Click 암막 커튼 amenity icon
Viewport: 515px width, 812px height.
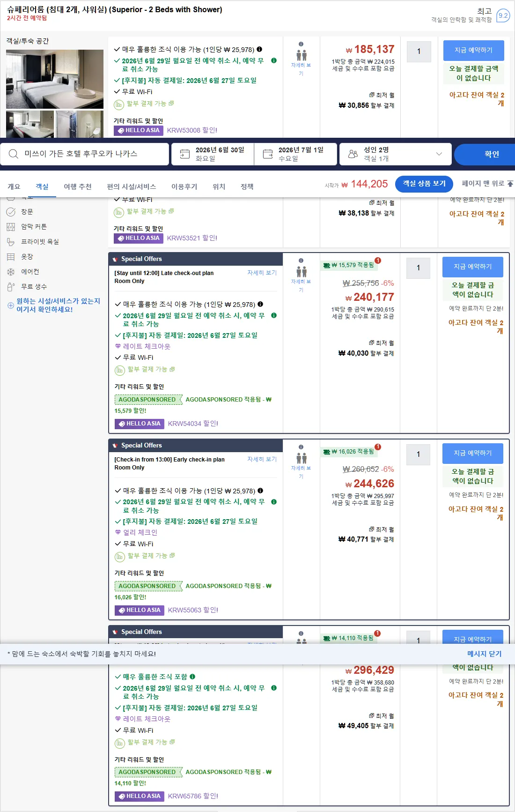coord(11,227)
